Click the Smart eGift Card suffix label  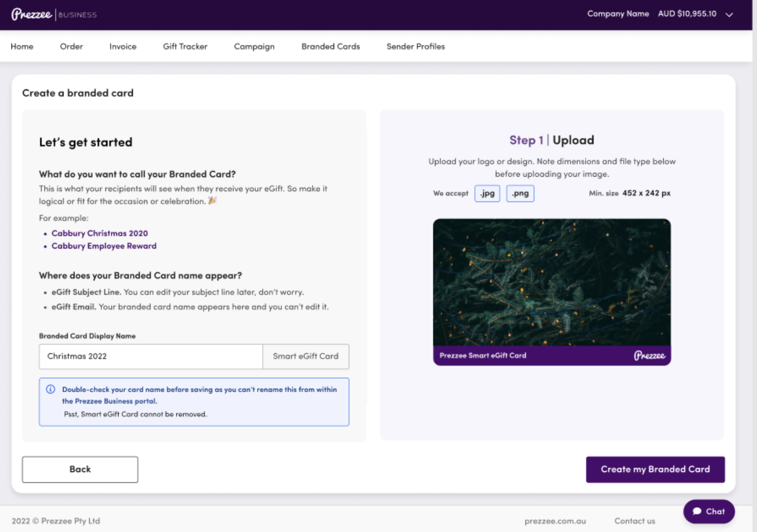tap(306, 356)
